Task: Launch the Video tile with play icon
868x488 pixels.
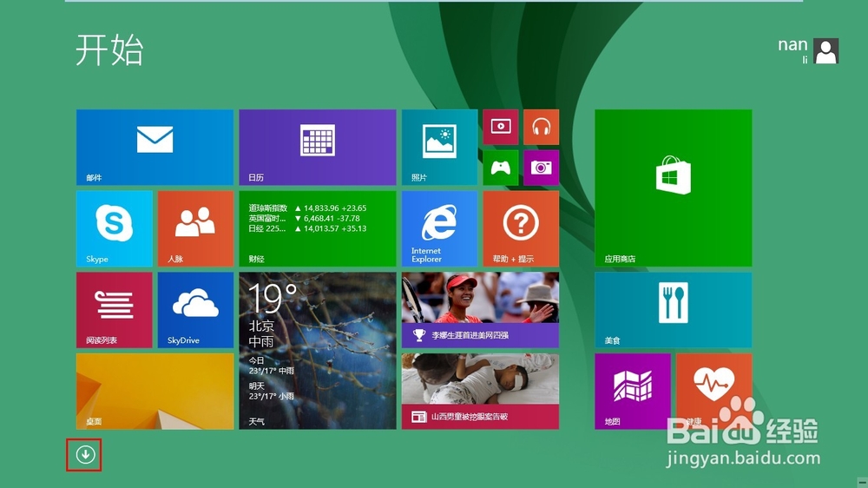Action: point(501,127)
